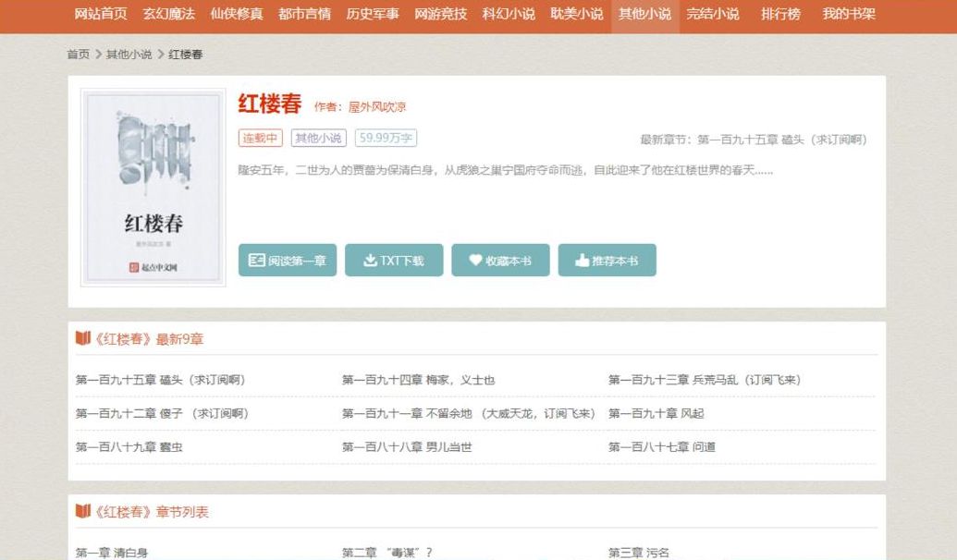957x560 pixels.
Task: Go to 网站首页 in the navigation bar
Action: [x=101, y=14]
